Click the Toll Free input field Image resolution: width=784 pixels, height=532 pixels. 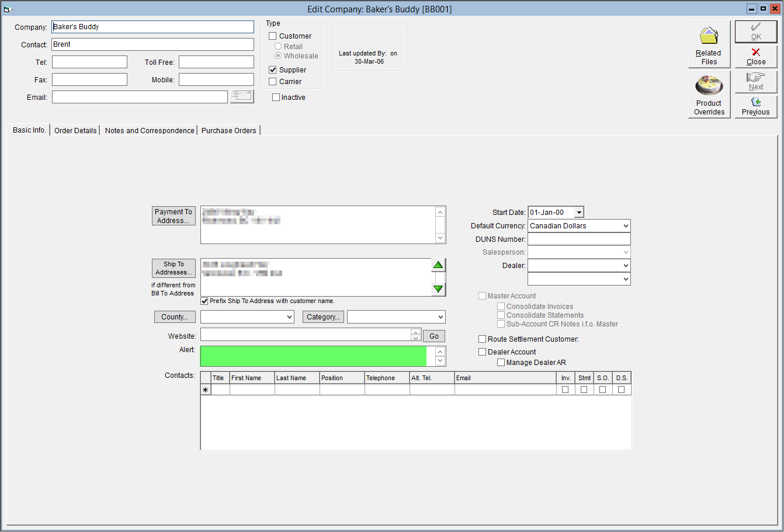pyautogui.click(x=216, y=62)
